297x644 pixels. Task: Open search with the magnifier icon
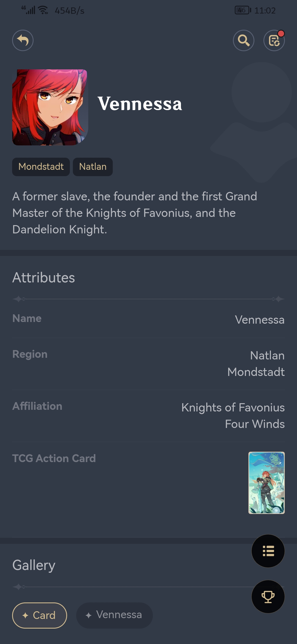point(244,40)
